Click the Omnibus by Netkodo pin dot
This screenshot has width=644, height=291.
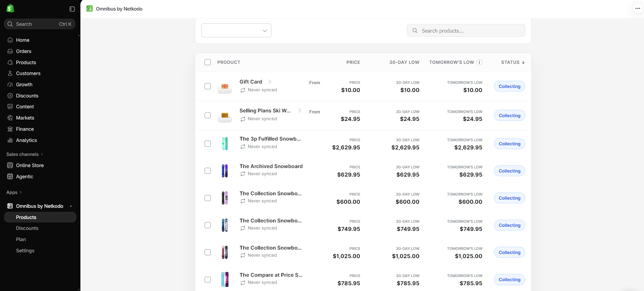71,206
